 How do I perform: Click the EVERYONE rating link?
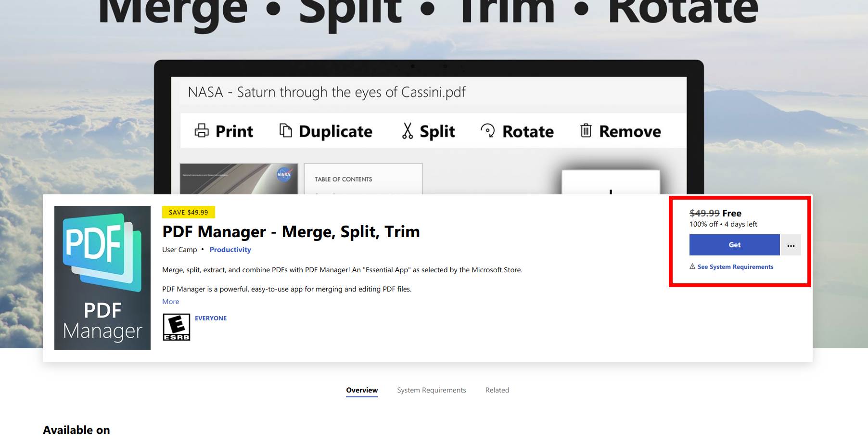[x=210, y=318]
